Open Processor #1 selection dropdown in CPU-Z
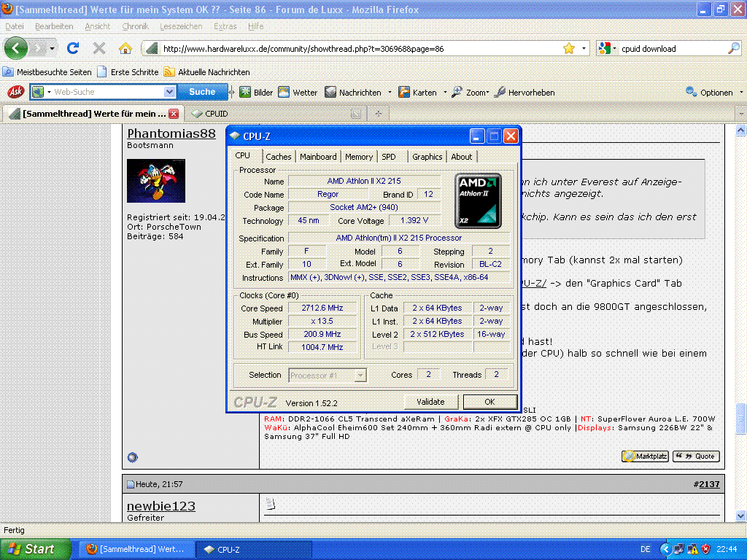This screenshot has width=747, height=560. (x=328, y=376)
